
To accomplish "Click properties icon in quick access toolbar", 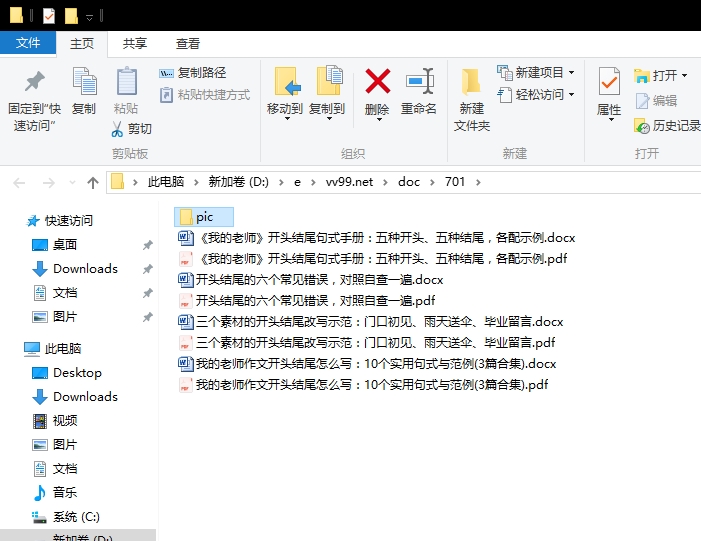I will [49, 16].
